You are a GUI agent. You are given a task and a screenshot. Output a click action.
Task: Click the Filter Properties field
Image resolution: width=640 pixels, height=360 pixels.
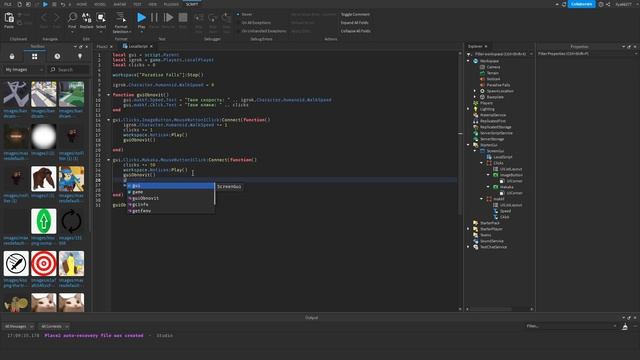[x=586, y=54]
